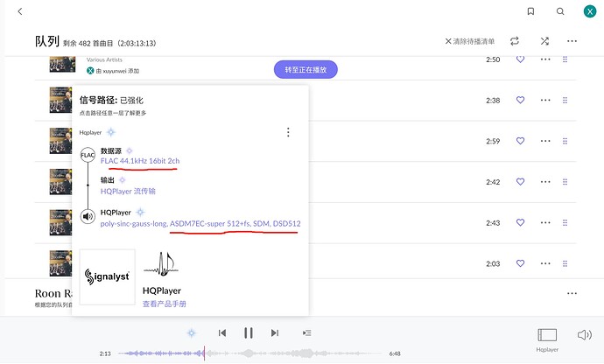Click the quality star beside 数据源

130,150
